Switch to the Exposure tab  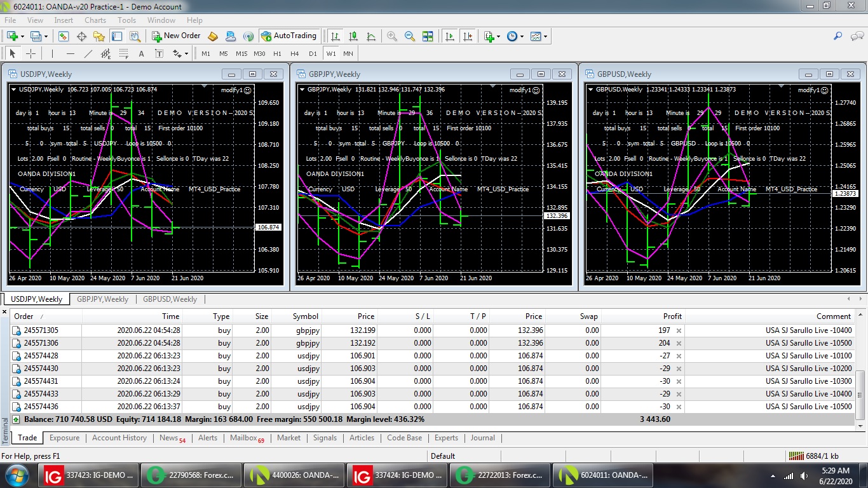64,438
